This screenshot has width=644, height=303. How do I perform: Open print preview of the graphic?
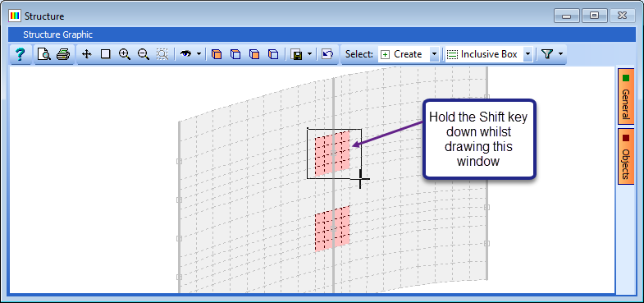point(44,54)
